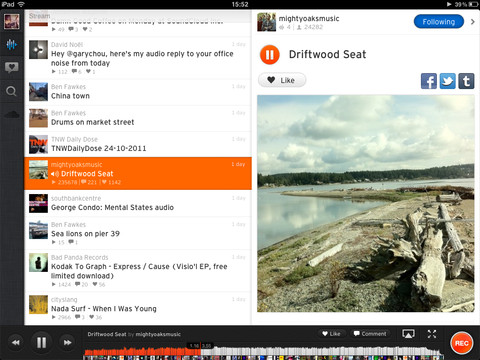View comment count on Driftwood Seat row
This screenshot has height=360, width=480.
click(x=89, y=182)
